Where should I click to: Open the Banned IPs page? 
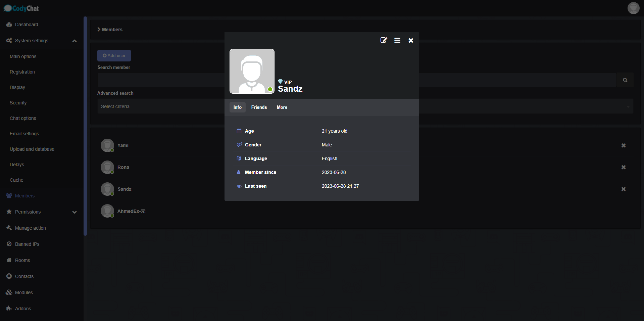27,244
